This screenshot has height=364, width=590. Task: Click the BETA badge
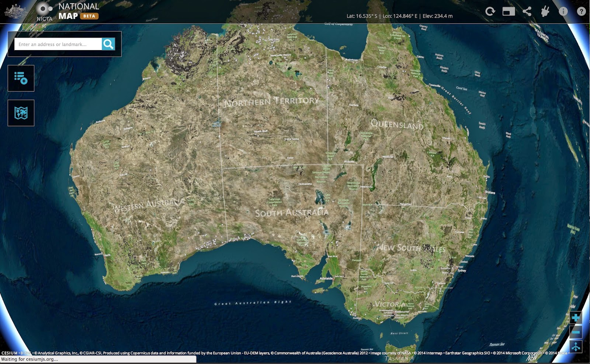[89, 16]
